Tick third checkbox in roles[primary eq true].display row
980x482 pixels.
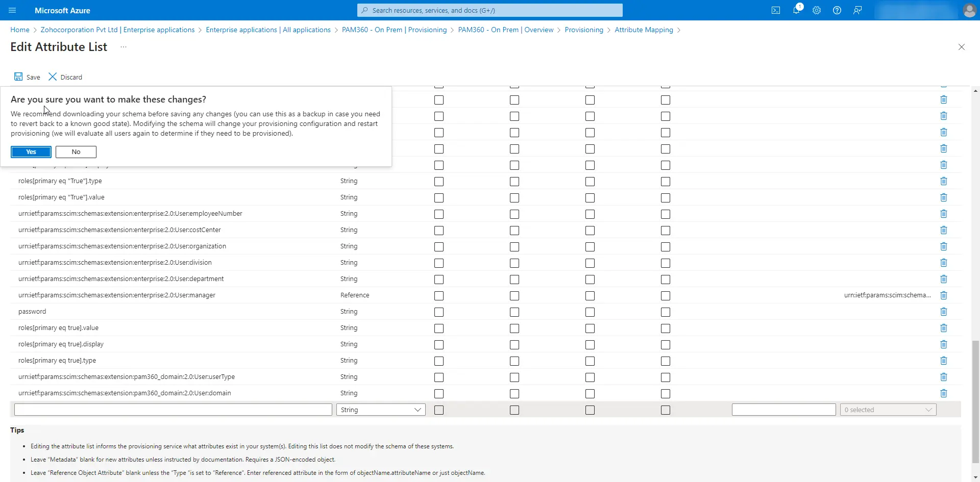pos(590,345)
